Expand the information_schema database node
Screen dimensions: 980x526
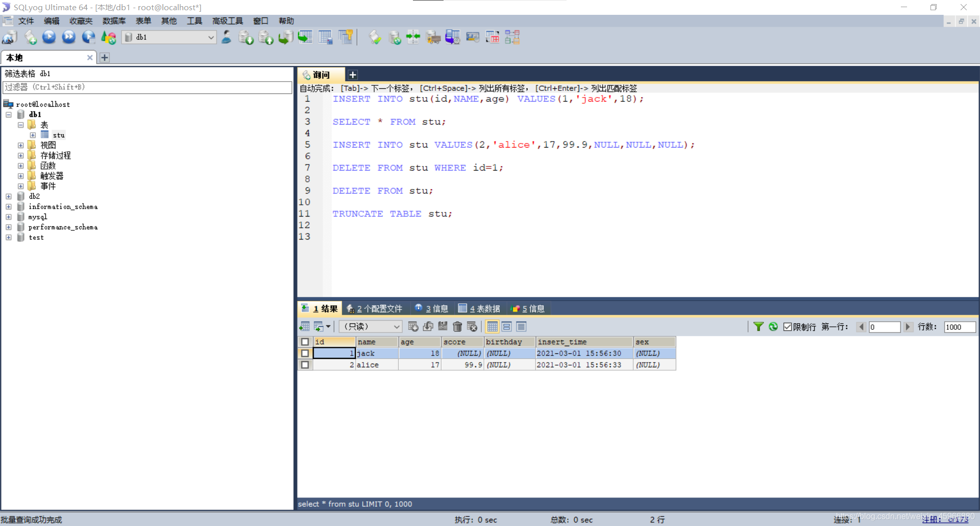coord(9,207)
